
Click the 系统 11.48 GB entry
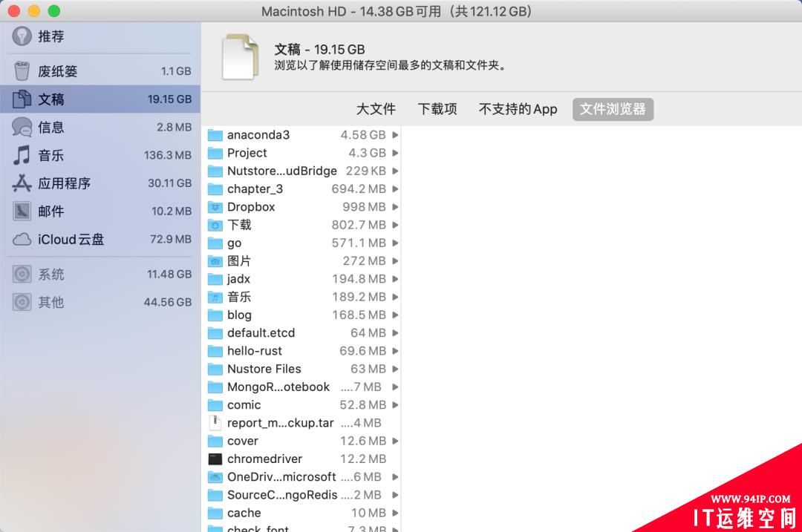100,275
